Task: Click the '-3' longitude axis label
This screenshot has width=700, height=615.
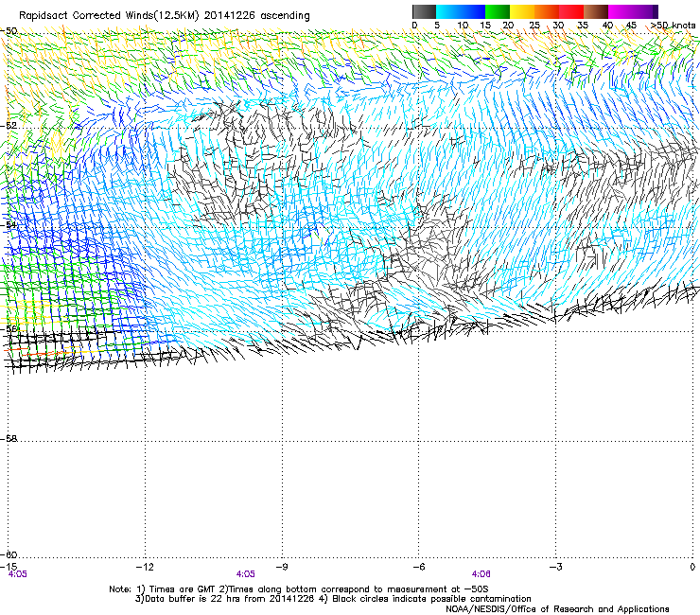Action: pyautogui.click(x=555, y=567)
